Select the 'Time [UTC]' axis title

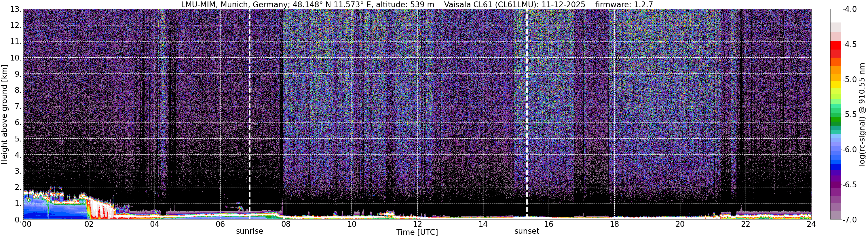pyautogui.click(x=417, y=232)
